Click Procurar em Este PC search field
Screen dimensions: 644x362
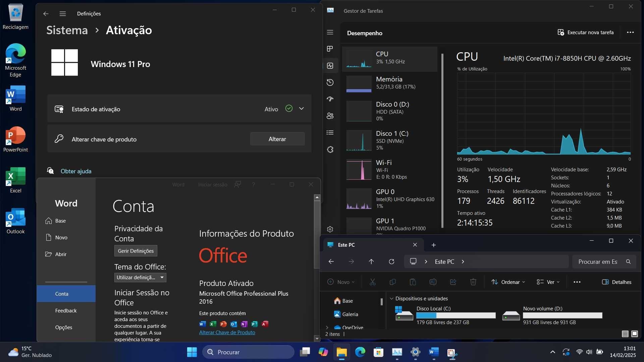pyautogui.click(x=604, y=262)
